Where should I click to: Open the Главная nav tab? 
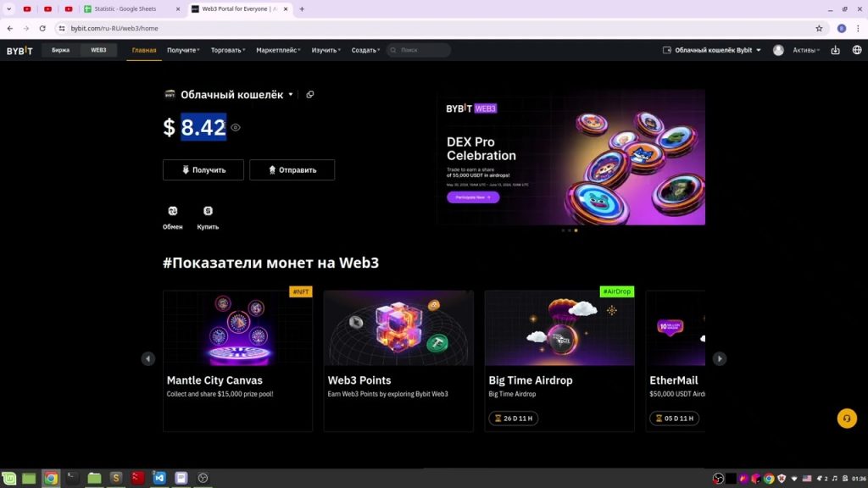[144, 50]
